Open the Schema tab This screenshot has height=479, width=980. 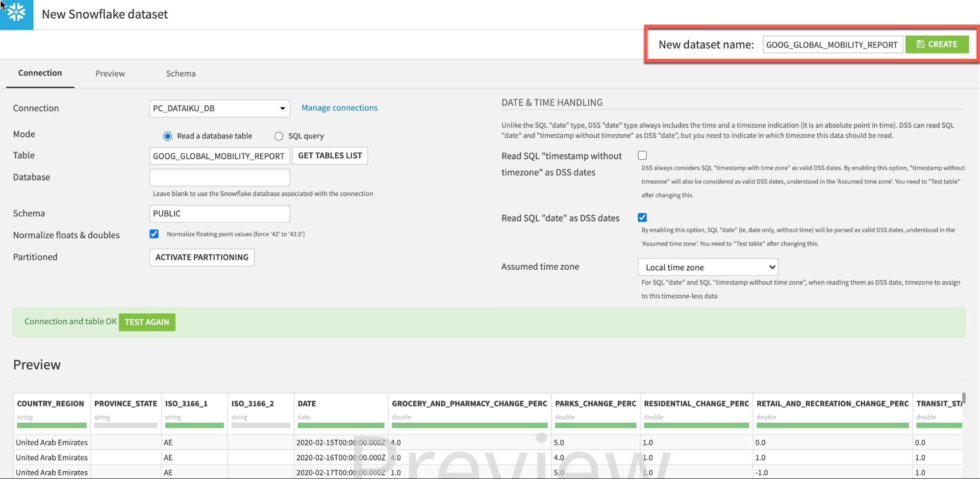(x=180, y=74)
